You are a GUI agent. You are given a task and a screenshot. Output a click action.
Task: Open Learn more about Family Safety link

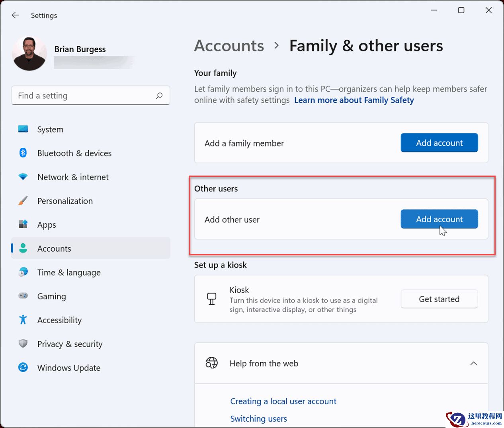pos(354,100)
